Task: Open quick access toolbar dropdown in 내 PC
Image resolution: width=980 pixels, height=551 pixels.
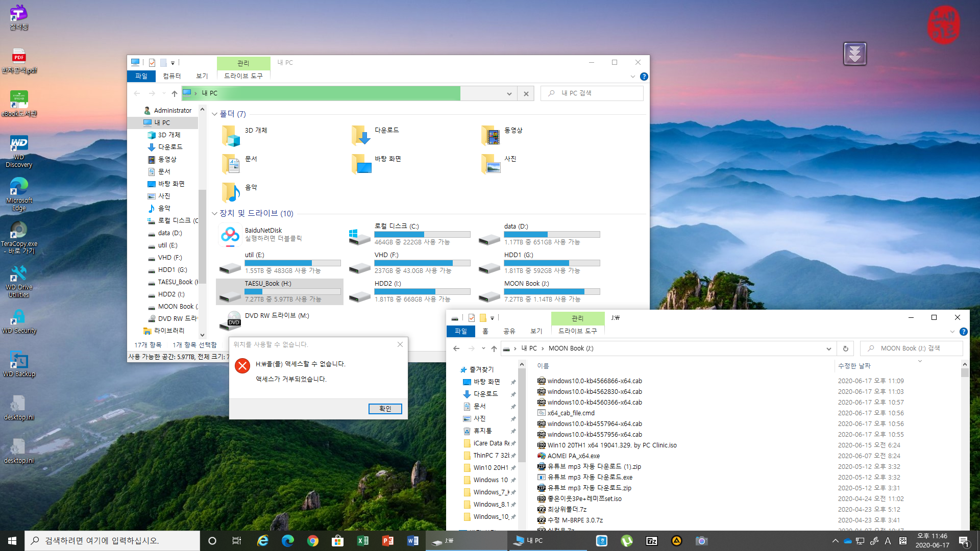Action: coord(173,63)
